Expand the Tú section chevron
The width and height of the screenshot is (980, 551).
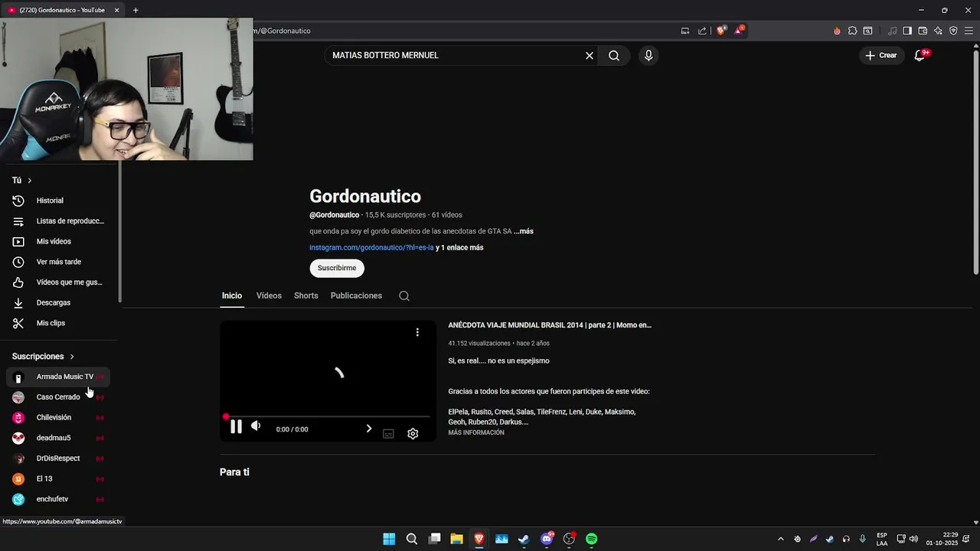[29, 181]
